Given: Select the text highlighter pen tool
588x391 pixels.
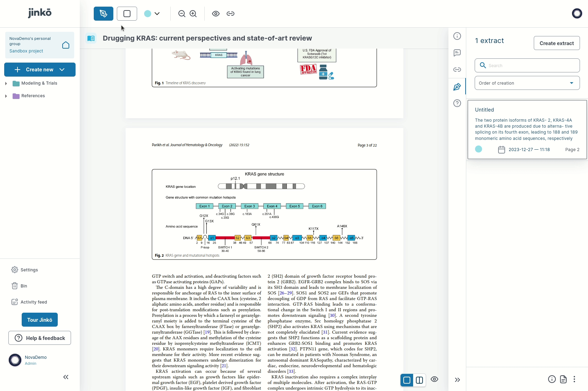Looking at the screenshot, I should tap(103, 14).
